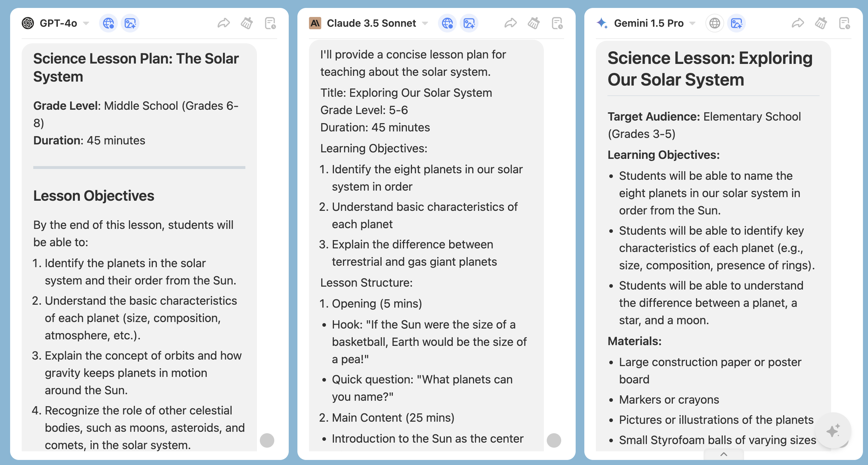Open chat history in the Gemini 1.5 Pro panel
The image size is (868, 465).
(844, 23)
